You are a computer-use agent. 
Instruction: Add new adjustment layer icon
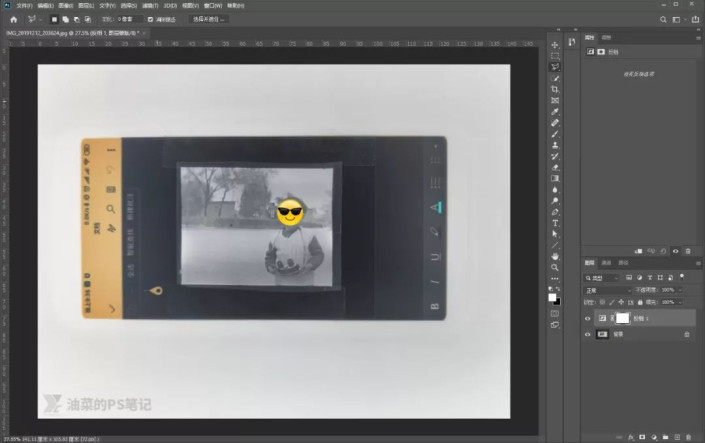pyautogui.click(x=654, y=437)
